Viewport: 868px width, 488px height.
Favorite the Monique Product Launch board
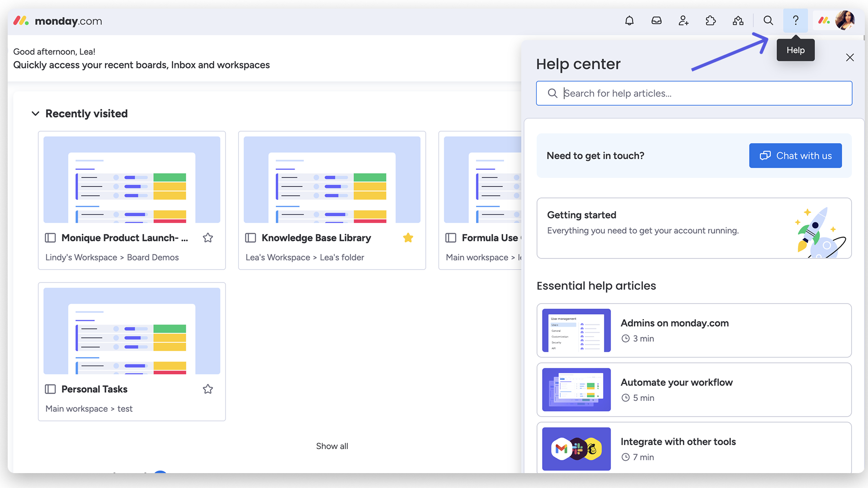[208, 238]
